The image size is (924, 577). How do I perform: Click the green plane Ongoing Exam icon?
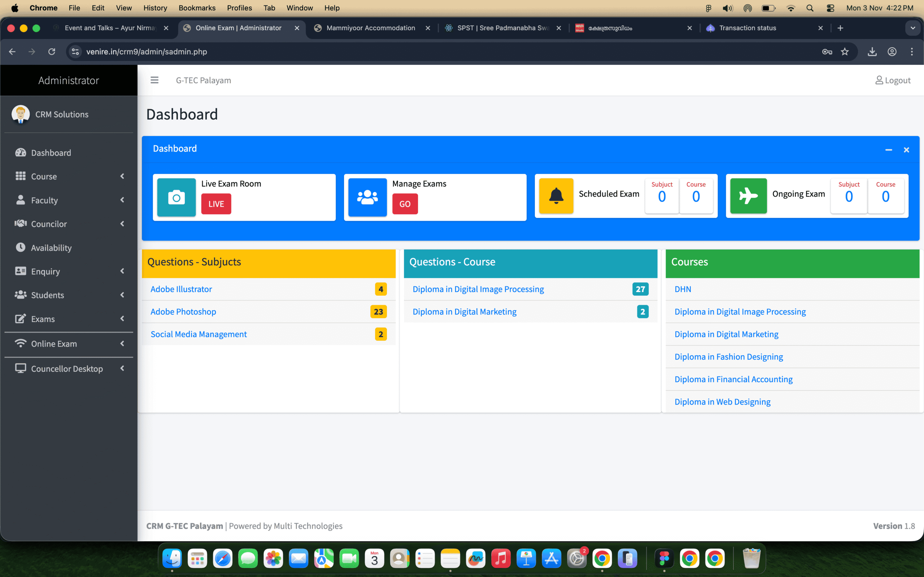click(748, 196)
